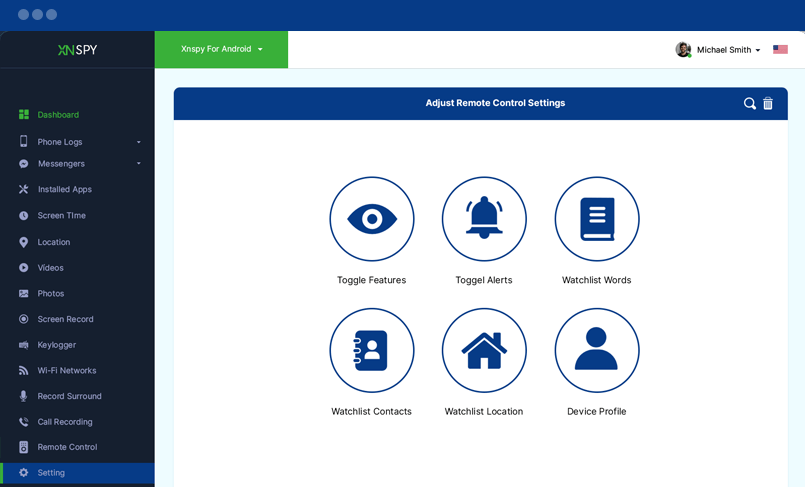Expand the Phone Logs submenu

138,142
